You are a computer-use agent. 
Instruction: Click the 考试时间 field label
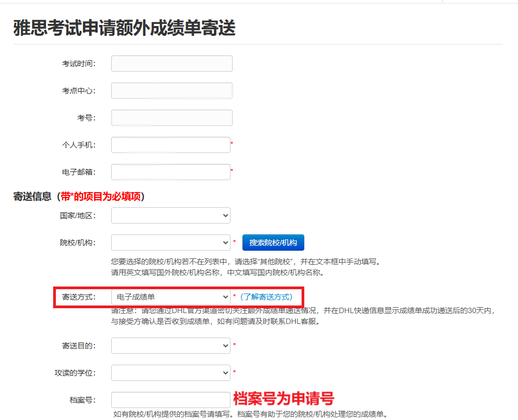pyautogui.click(x=79, y=63)
